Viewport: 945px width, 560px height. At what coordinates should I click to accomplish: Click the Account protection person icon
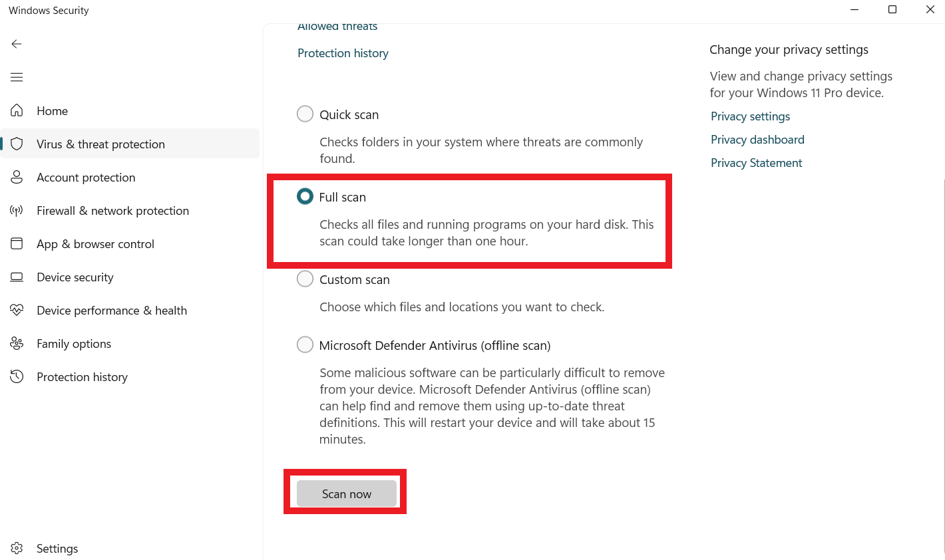click(x=17, y=177)
